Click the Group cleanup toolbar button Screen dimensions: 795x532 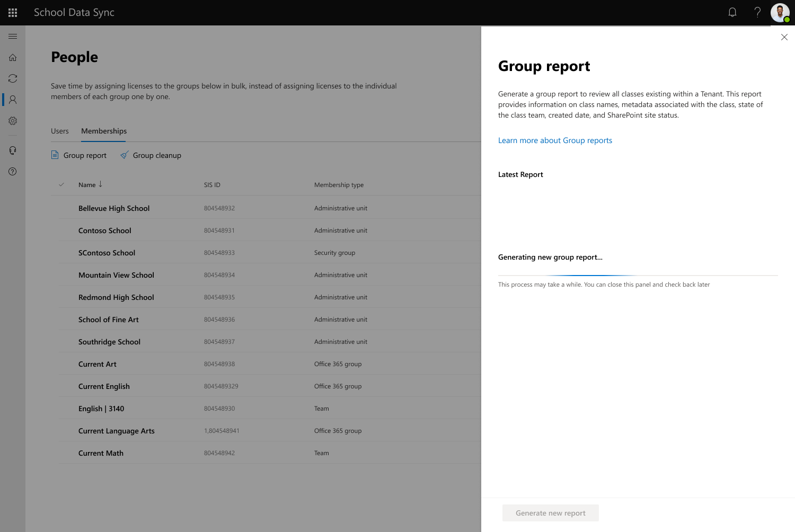pos(151,155)
